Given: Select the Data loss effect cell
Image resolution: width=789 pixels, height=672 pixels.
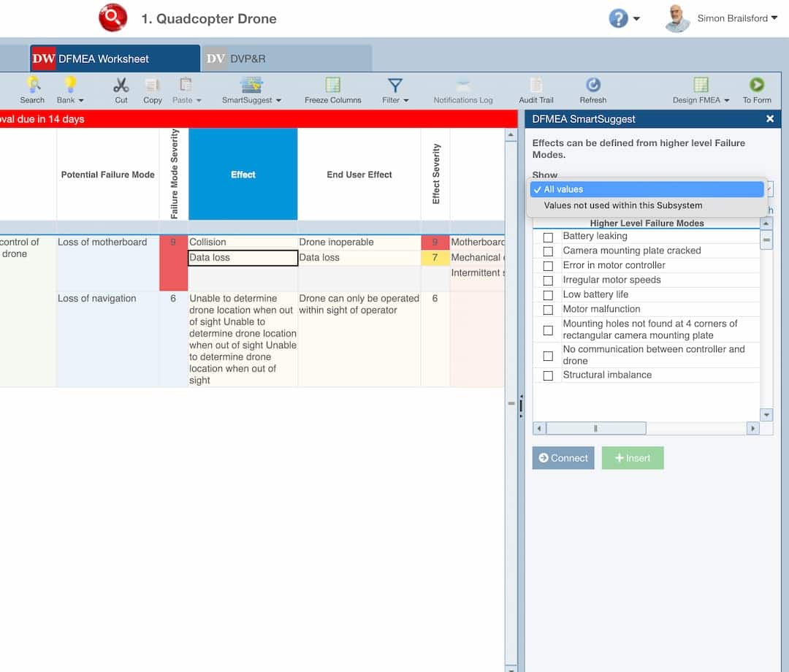Looking at the screenshot, I should tap(242, 257).
